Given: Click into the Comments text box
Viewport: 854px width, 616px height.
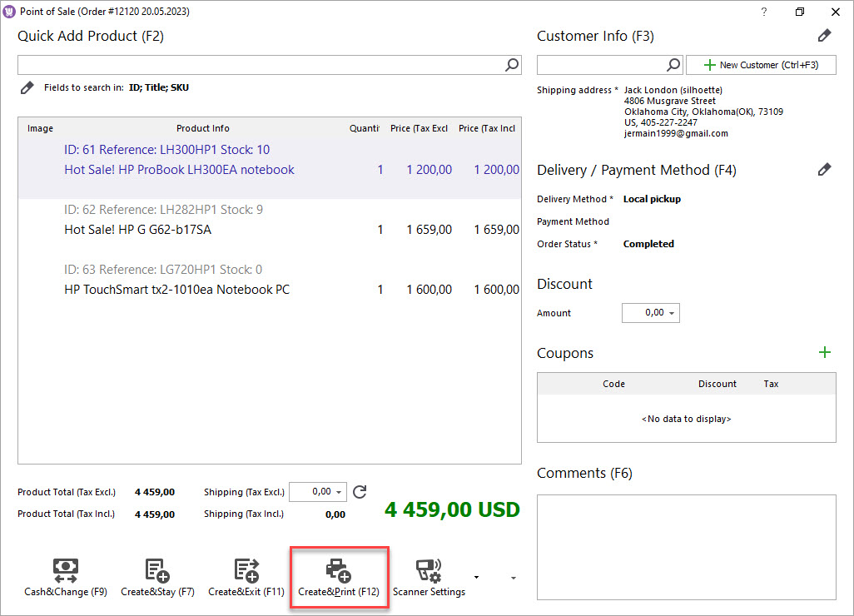Looking at the screenshot, I should 686,547.
